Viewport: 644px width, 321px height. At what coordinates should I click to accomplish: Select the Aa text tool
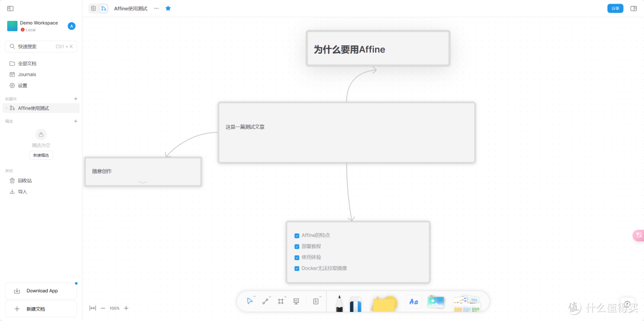click(414, 302)
